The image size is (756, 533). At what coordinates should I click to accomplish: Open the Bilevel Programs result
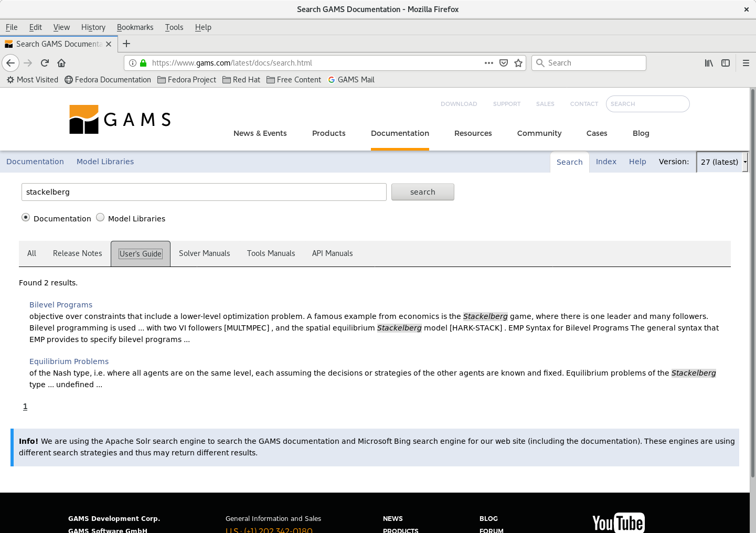[x=61, y=305]
